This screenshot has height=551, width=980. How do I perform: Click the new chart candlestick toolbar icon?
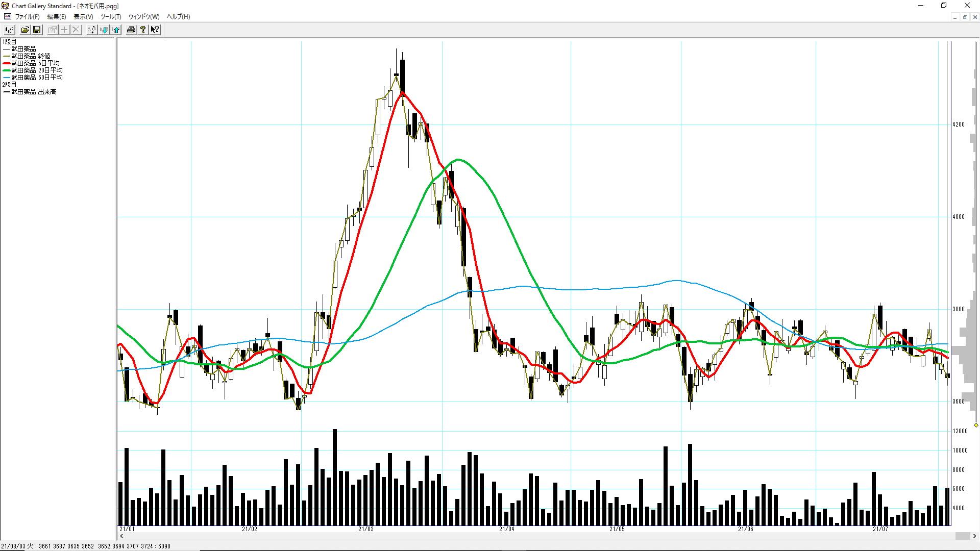pos(9,30)
